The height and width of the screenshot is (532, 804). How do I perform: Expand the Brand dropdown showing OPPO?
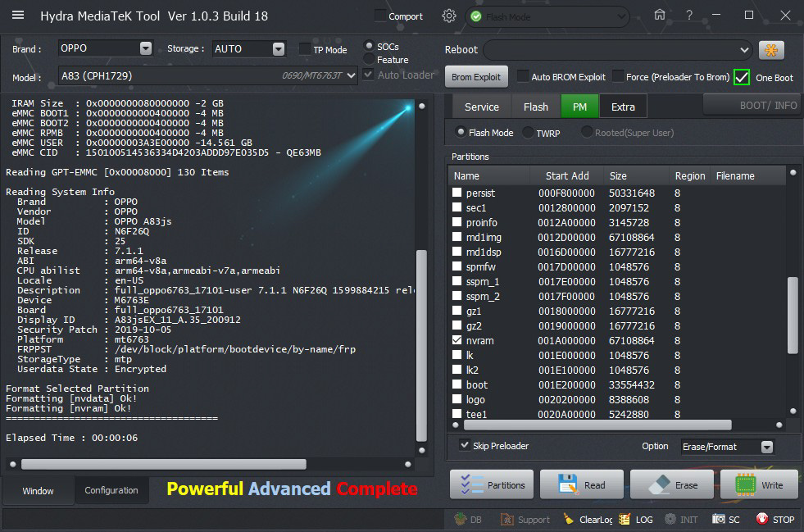coord(146,48)
